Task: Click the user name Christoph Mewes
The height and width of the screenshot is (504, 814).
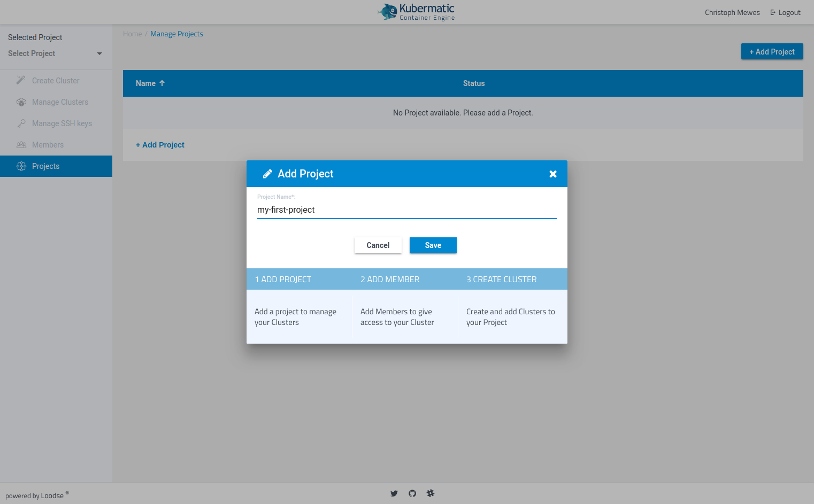Action: 732,12
